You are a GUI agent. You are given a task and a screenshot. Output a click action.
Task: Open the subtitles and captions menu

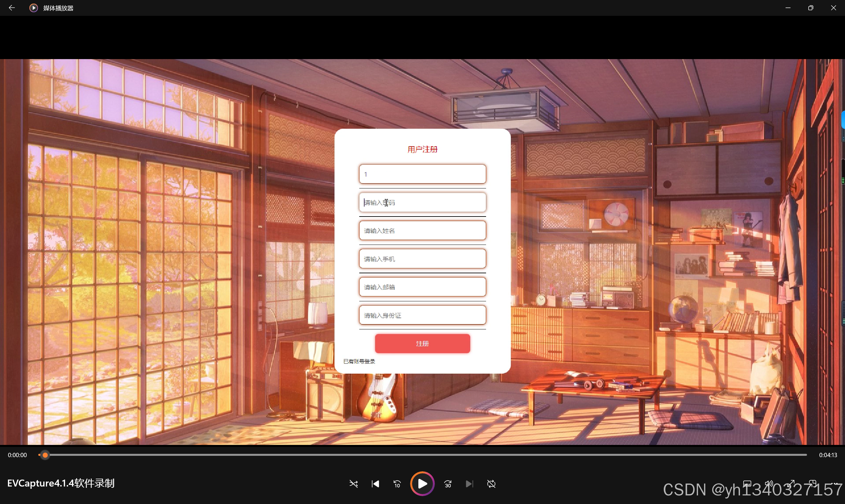[x=747, y=483]
